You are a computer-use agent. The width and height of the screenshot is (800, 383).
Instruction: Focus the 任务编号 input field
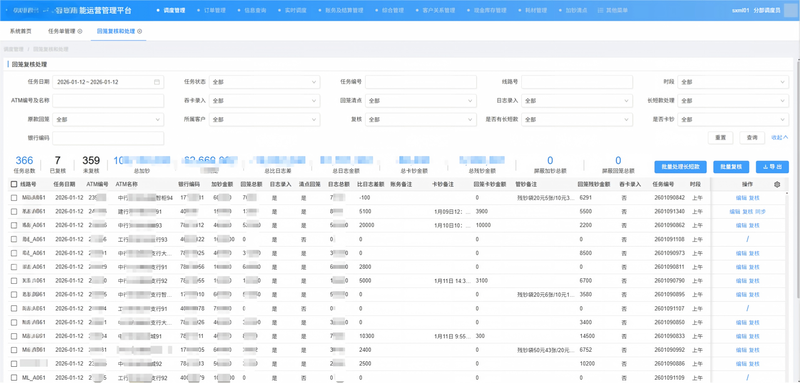[x=421, y=82]
